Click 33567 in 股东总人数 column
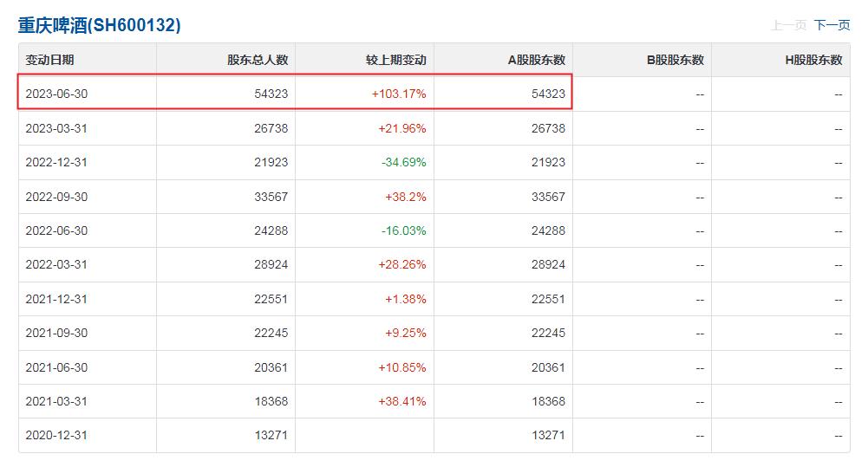This screenshot has width=868, height=467. click(271, 197)
